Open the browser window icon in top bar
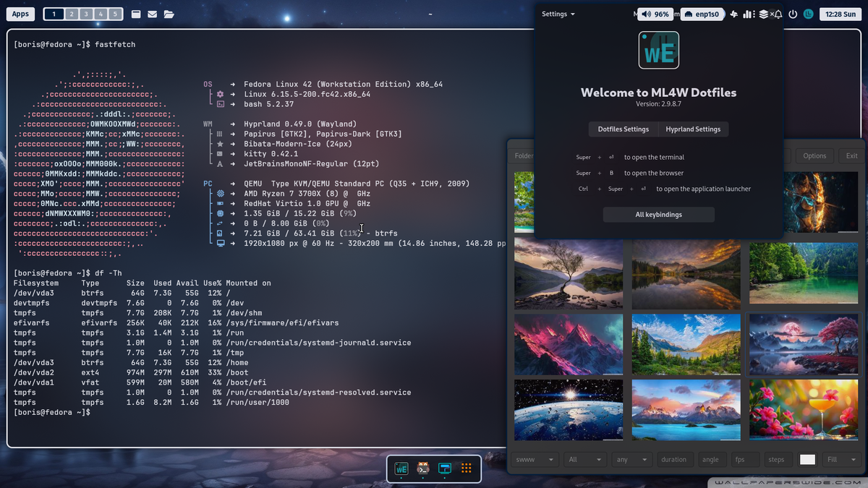Image resolution: width=868 pixels, height=488 pixels. click(x=136, y=14)
